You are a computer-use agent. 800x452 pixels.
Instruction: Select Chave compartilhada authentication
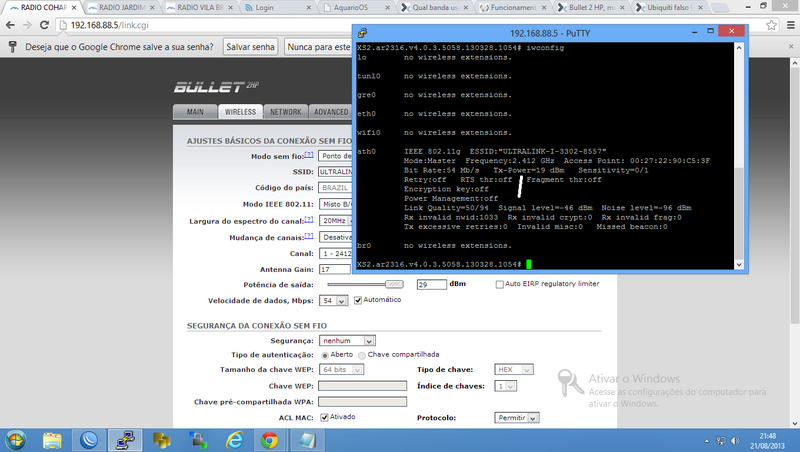click(x=362, y=355)
